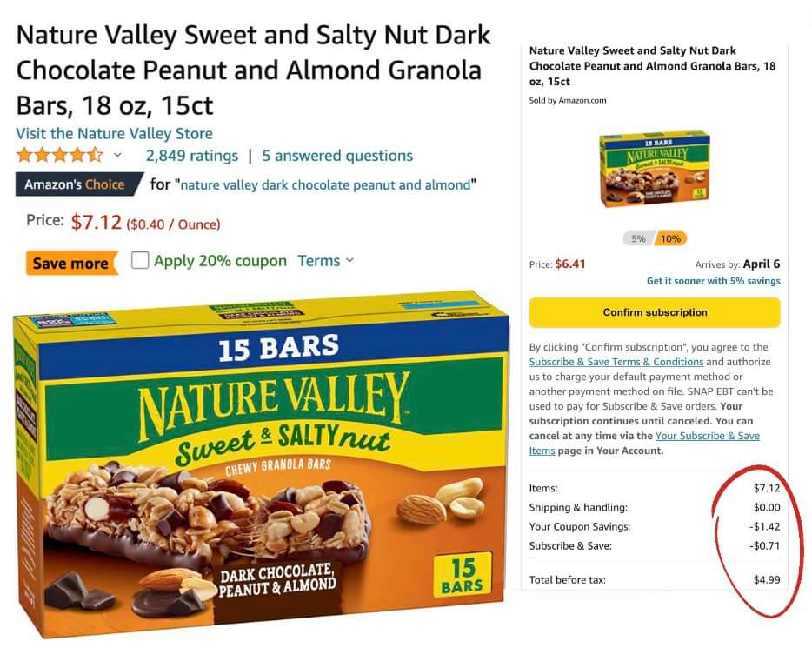
Task: Check the Apply 20% coupon checkbox
Action: pos(140,260)
